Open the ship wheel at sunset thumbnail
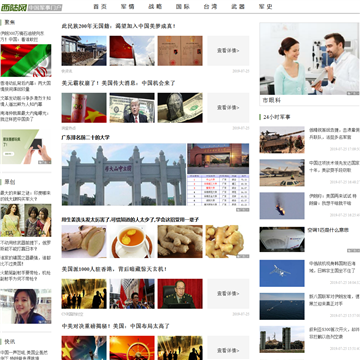Viewport: 360px width, 360px height. pos(132,348)
